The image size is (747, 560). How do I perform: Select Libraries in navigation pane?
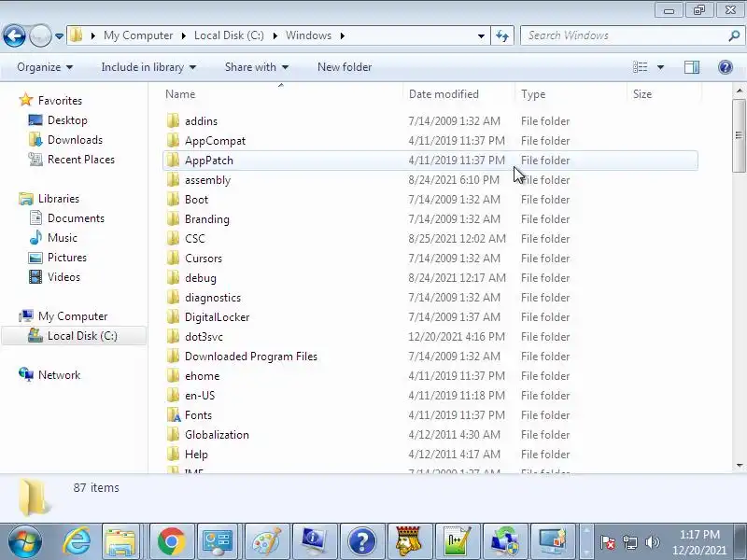click(59, 199)
